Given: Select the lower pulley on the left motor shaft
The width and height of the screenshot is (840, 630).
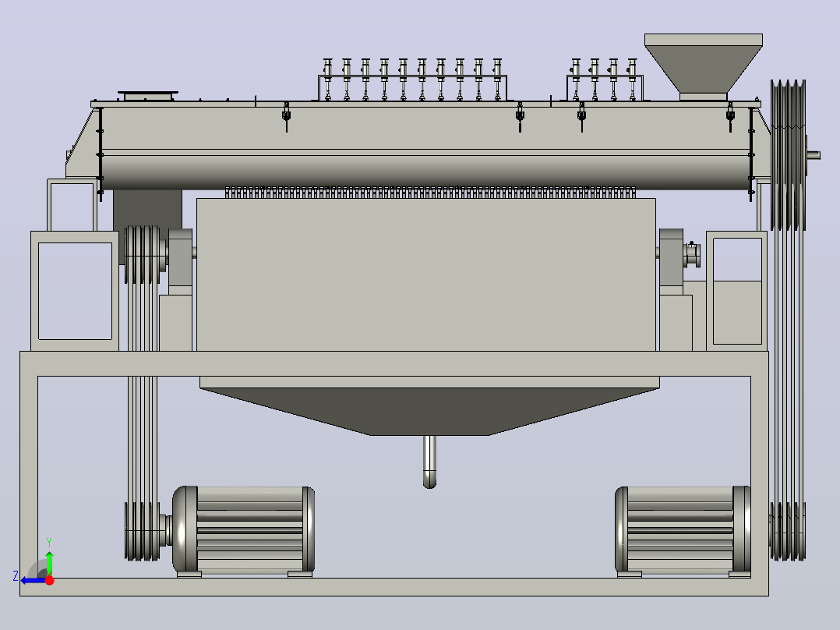Looking at the screenshot, I should pyautogui.click(x=142, y=531).
